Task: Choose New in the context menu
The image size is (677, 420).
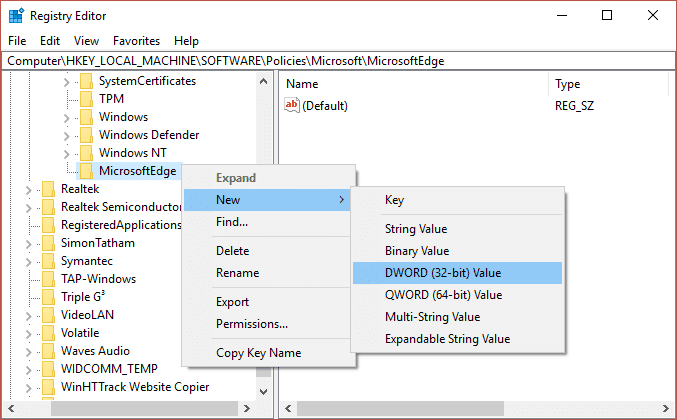Action: click(267, 200)
